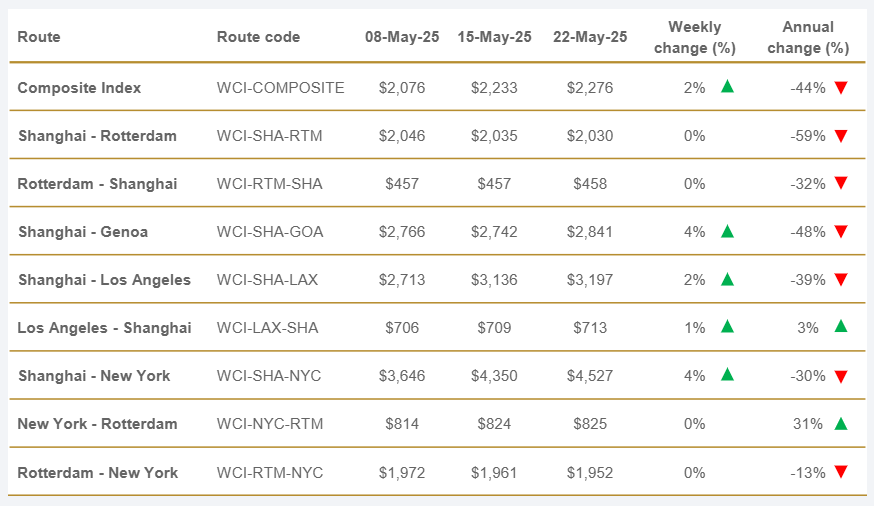
Task: Click the Weekly change (%) column header
Action: click(x=694, y=37)
